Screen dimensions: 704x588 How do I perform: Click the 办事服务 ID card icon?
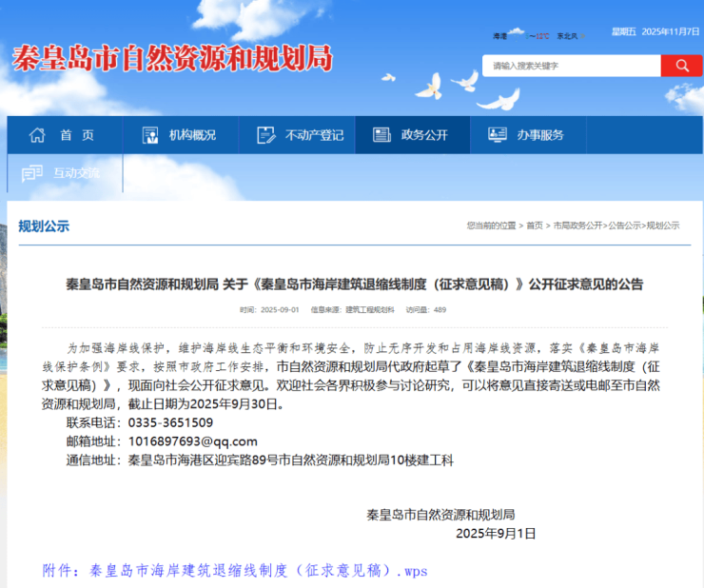click(498, 135)
